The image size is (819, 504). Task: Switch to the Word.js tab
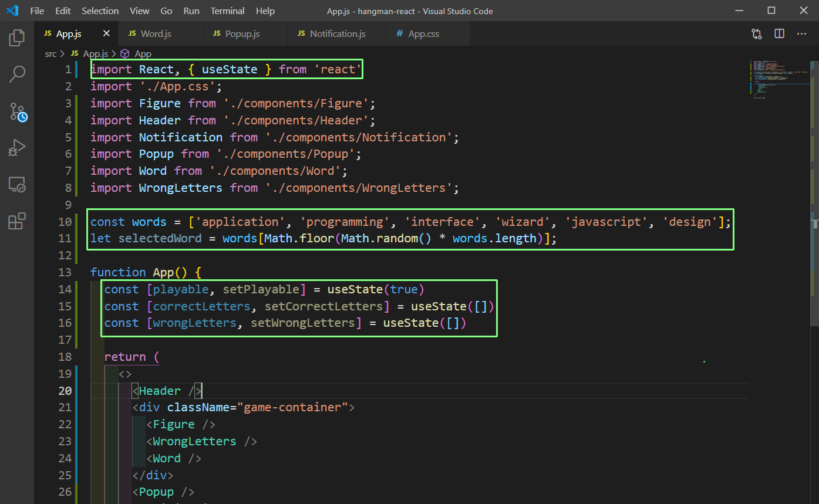pyautogui.click(x=160, y=34)
